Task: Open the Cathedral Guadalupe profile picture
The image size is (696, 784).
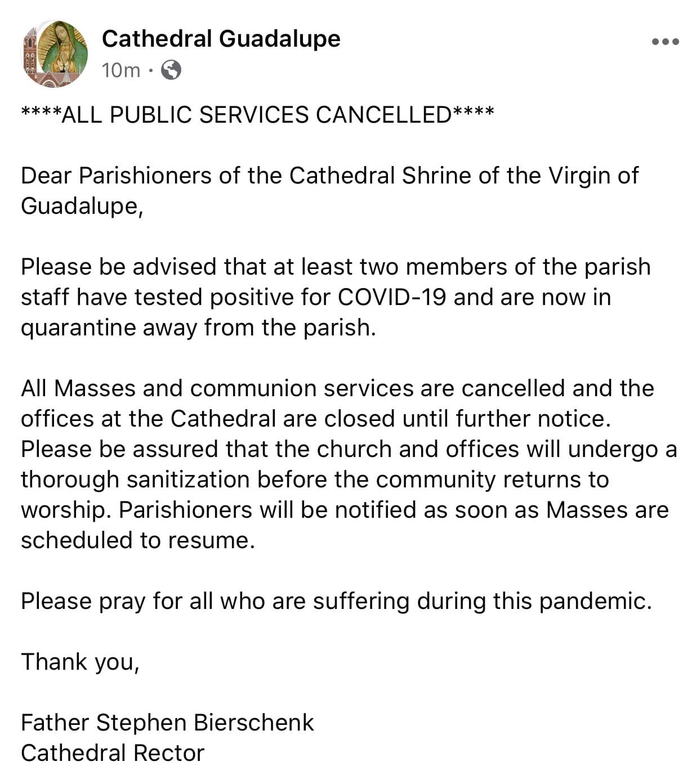Action: [55, 54]
